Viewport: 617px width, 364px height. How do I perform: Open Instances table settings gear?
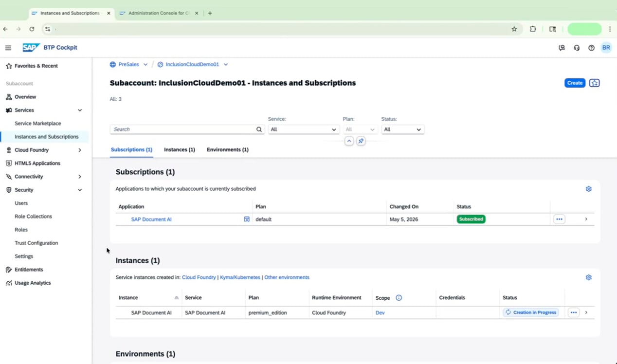point(588,277)
